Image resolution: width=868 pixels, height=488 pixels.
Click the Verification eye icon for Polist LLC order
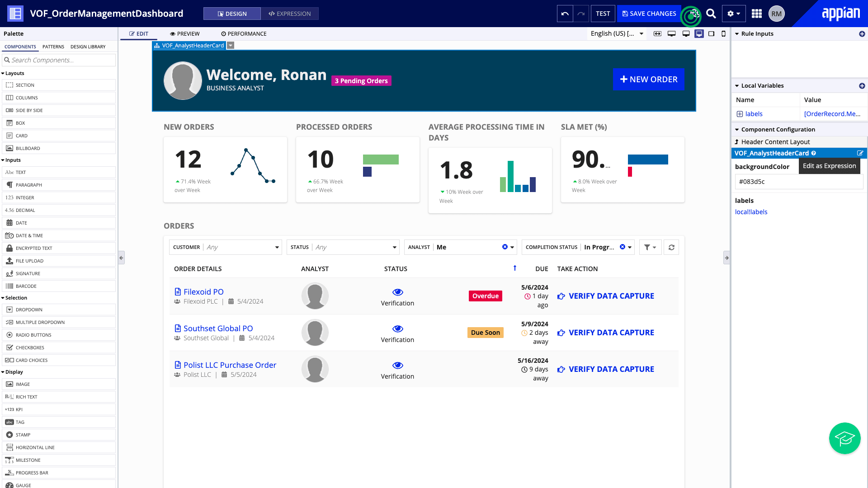coord(397,366)
